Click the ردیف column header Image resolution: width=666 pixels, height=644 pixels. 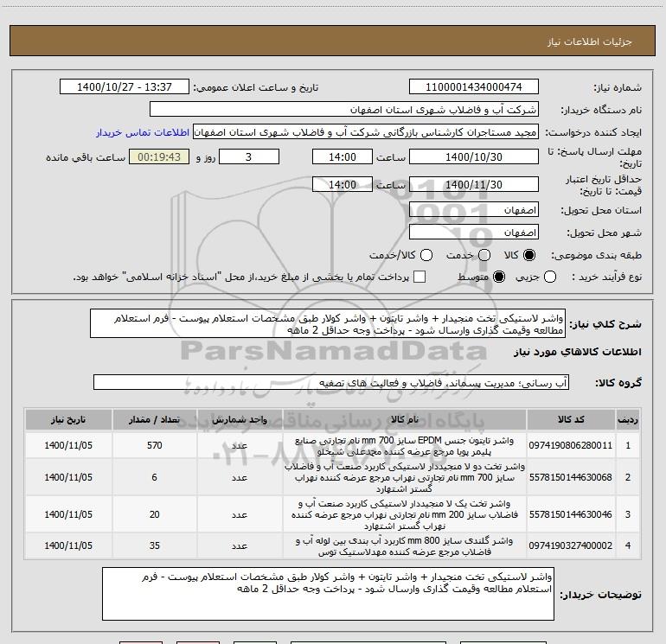pos(628,419)
